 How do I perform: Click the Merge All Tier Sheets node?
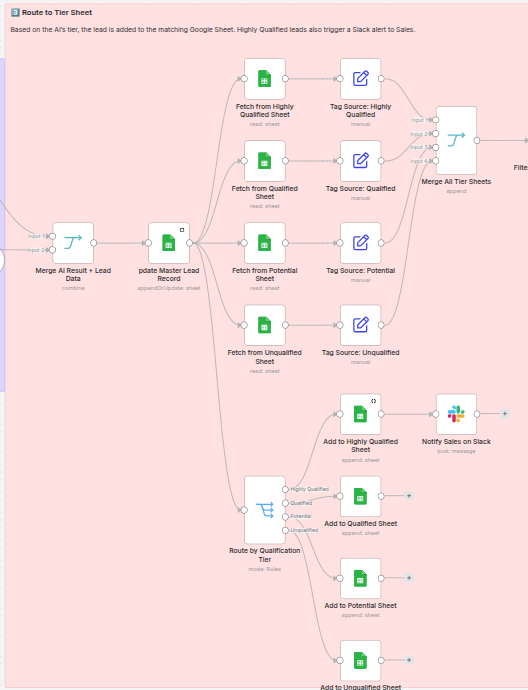456,140
